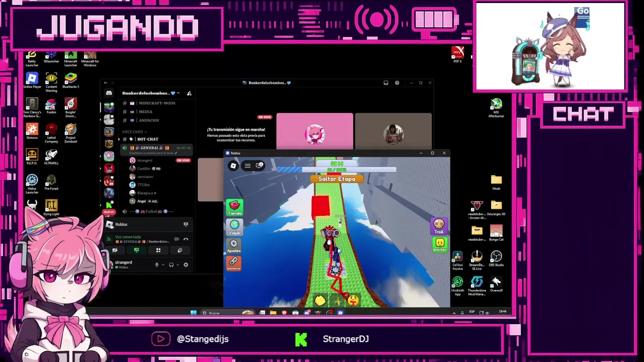Viewport: 644px width, 362px height.
Task: Click the Saltar Etapa button
Action: (x=337, y=179)
